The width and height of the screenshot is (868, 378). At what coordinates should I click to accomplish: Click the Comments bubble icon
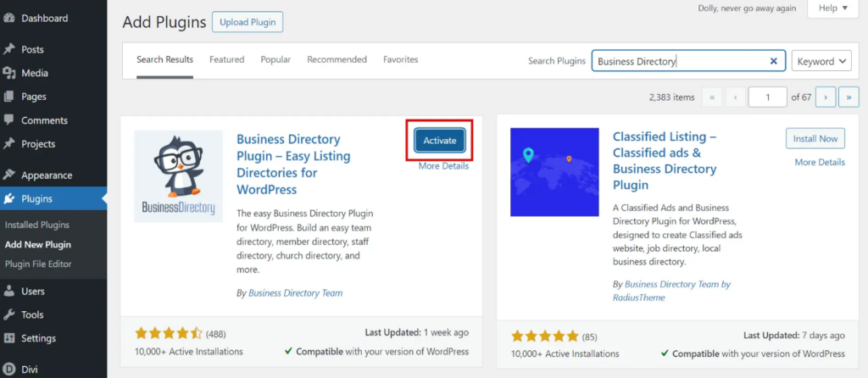pos(9,120)
